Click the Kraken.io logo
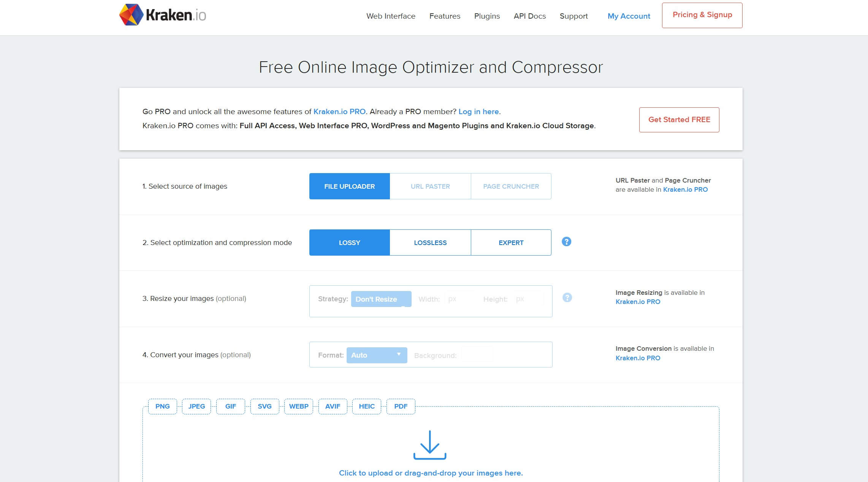Image resolution: width=868 pixels, height=482 pixels. tap(163, 15)
